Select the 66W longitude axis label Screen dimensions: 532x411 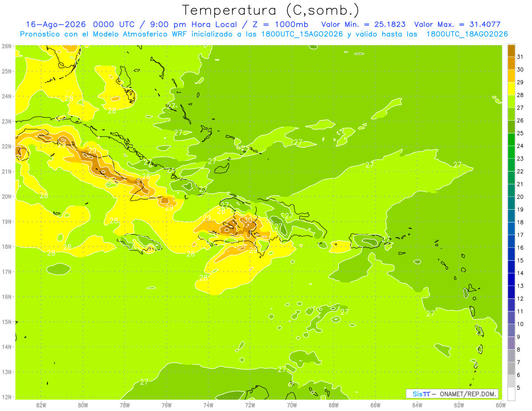point(376,405)
